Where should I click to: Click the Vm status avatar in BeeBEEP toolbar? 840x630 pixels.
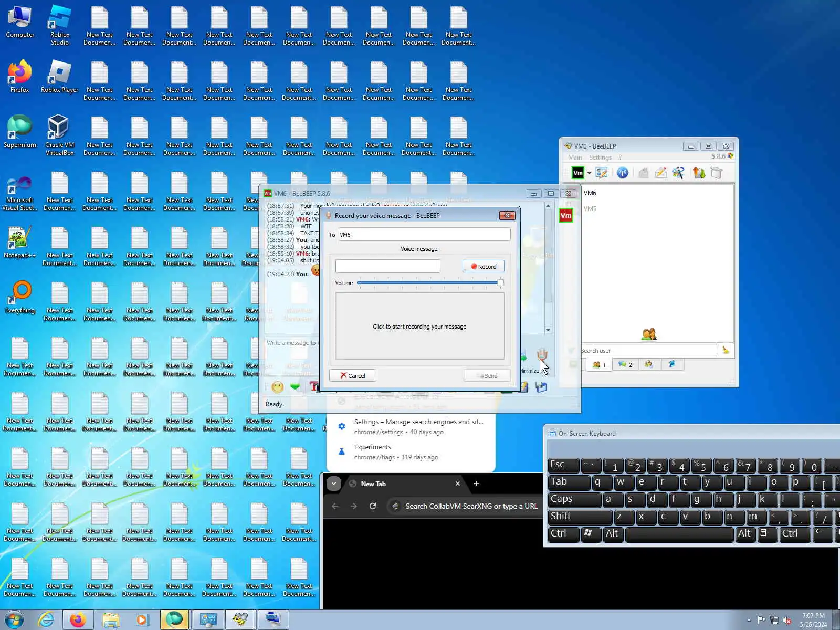click(577, 173)
